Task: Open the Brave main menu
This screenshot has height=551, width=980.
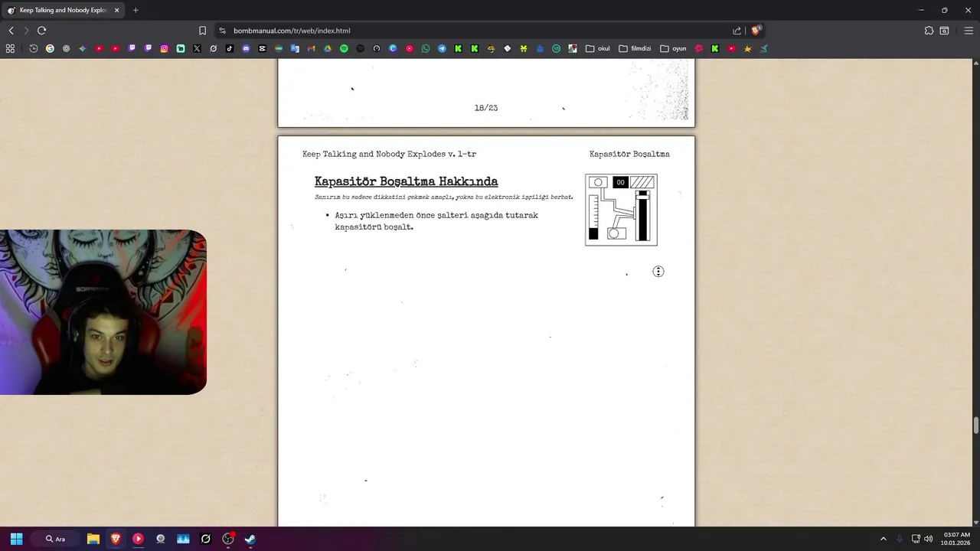Action: 969,31
